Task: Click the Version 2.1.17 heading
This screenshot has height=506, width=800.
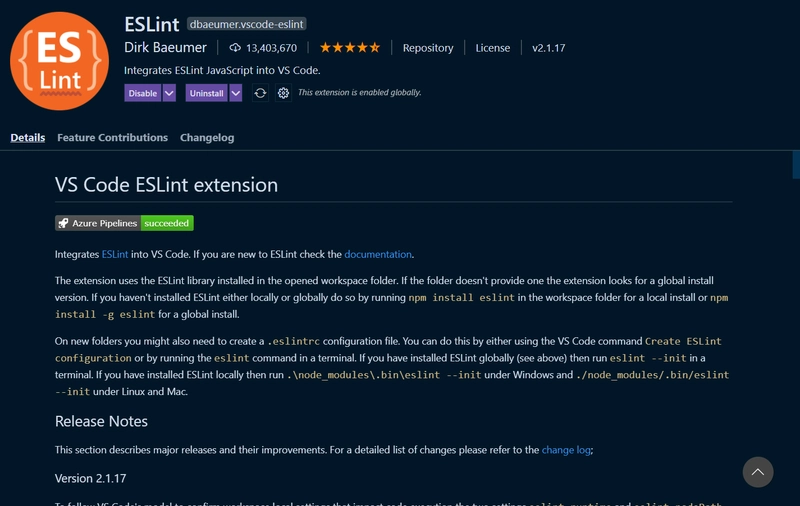Action: 90,478
